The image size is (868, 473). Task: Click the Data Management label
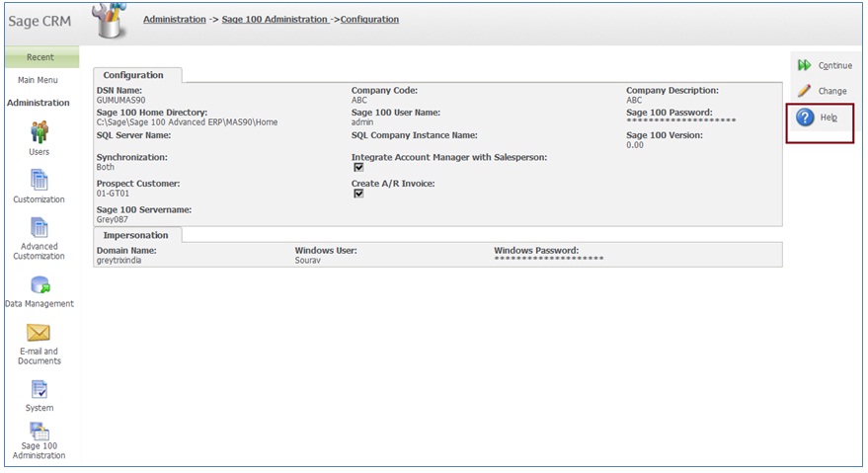(39, 303)
